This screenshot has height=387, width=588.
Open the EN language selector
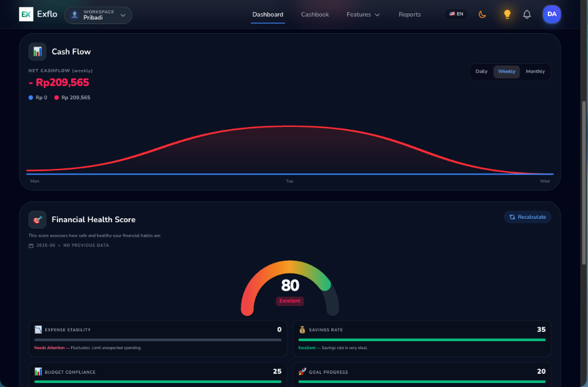pyautogui.click(x=456, y=14)
